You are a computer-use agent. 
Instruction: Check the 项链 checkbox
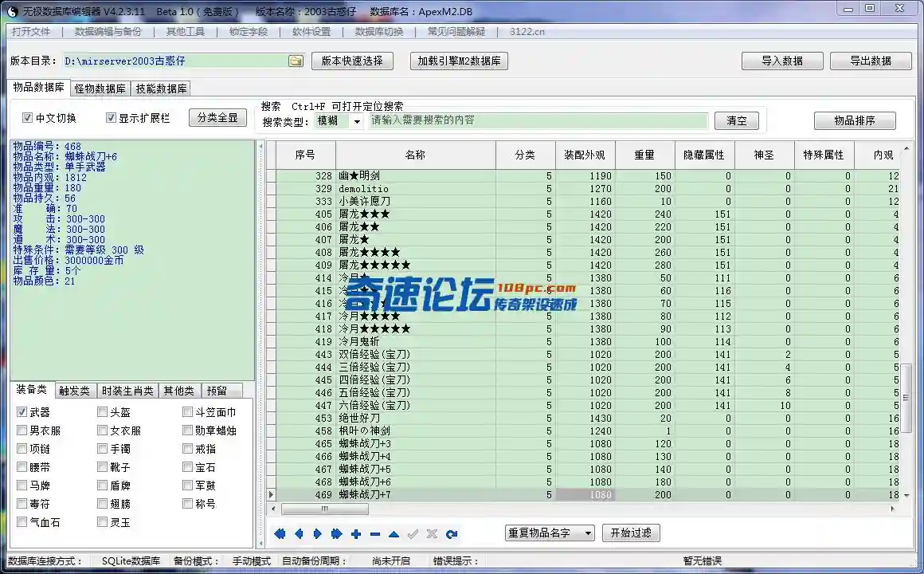[x=22, y=448]
